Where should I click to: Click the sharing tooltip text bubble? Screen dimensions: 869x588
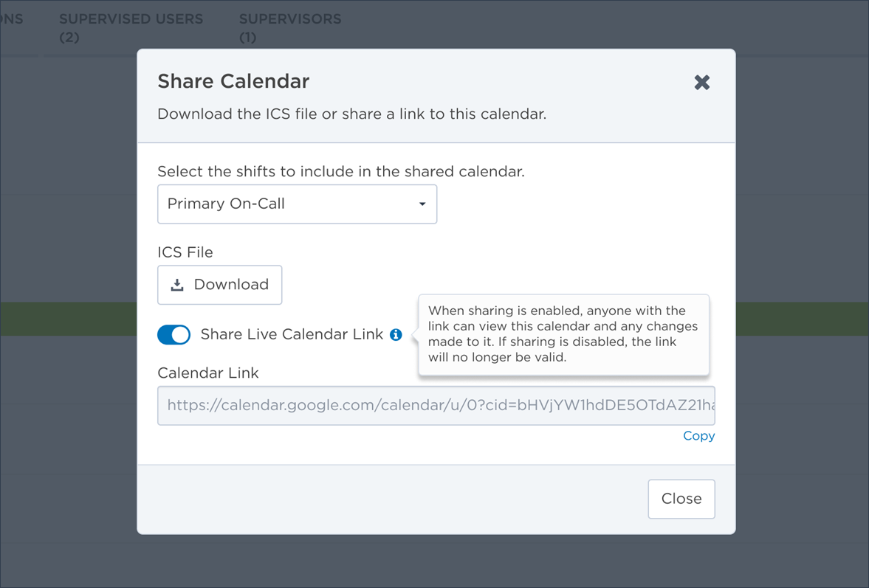point(563,334)
